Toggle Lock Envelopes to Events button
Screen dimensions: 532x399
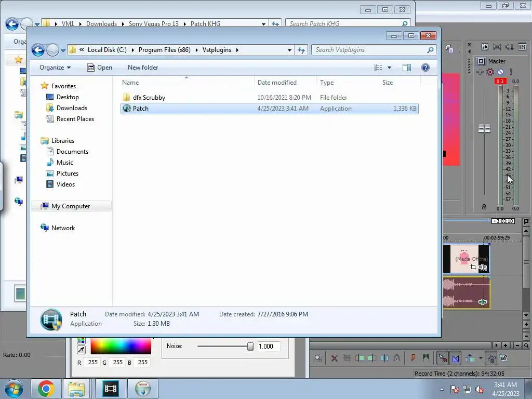(x=491, y=358)
